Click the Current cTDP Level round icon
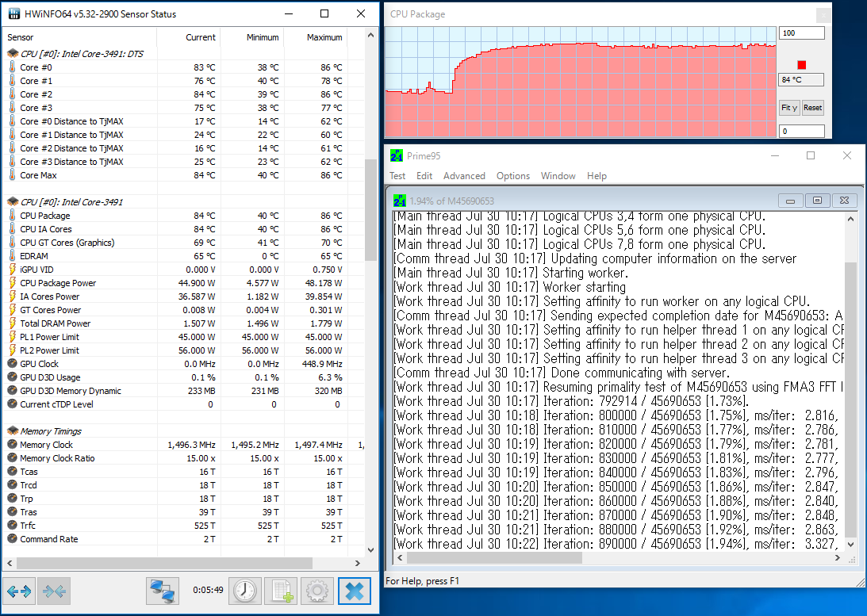 (12, 404)
